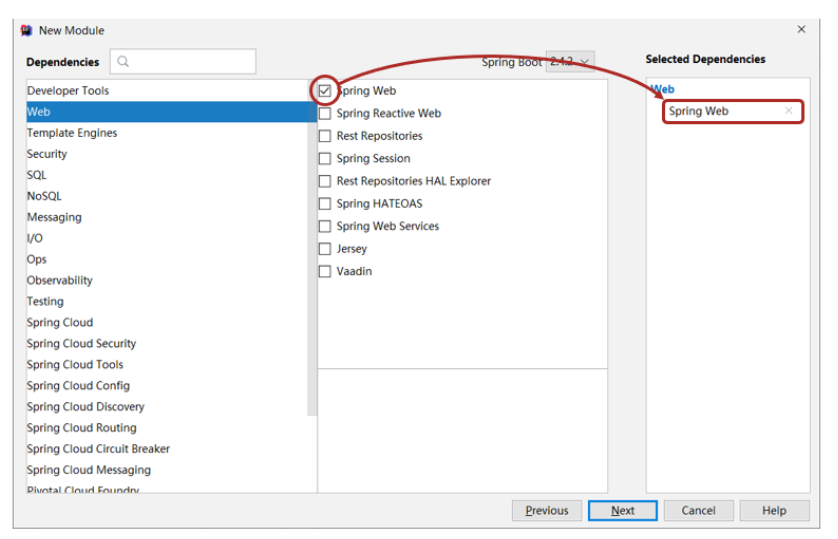Select the Spring Cloud category
This screenshot has width=838, height=539.
coord(167,323)
